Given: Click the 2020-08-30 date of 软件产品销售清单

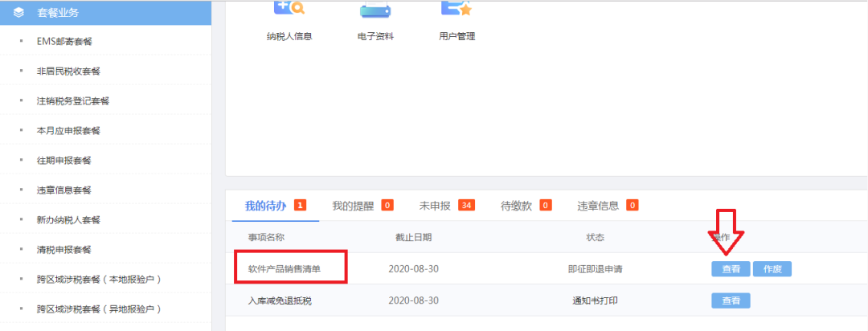Looking at the screenshot, I should 414,269.
